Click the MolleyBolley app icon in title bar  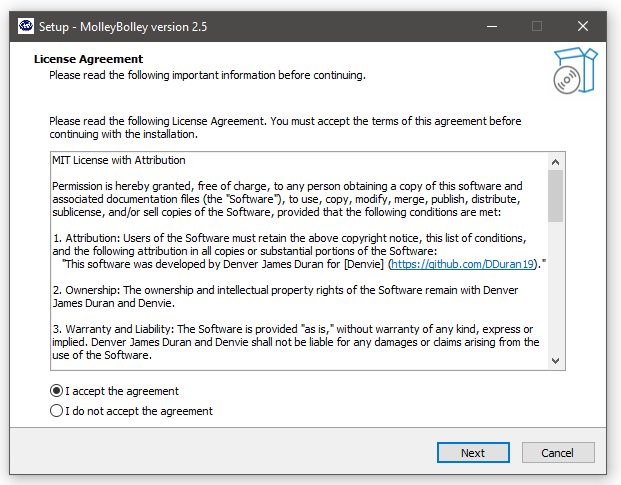pyautogui.click(x=26, y=26)
